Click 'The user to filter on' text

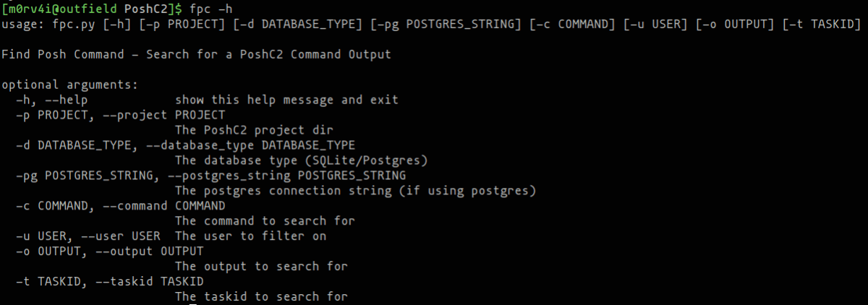click(x=250, y=236)
